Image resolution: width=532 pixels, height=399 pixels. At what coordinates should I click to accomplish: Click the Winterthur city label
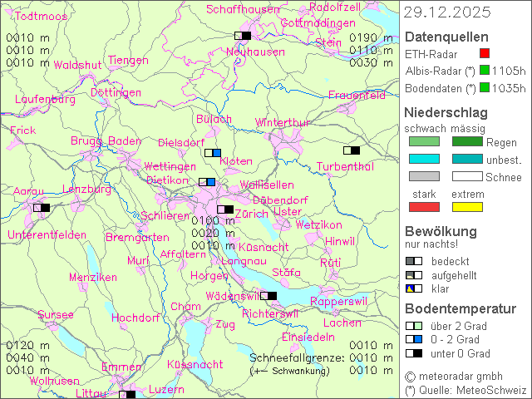(282, 122)
